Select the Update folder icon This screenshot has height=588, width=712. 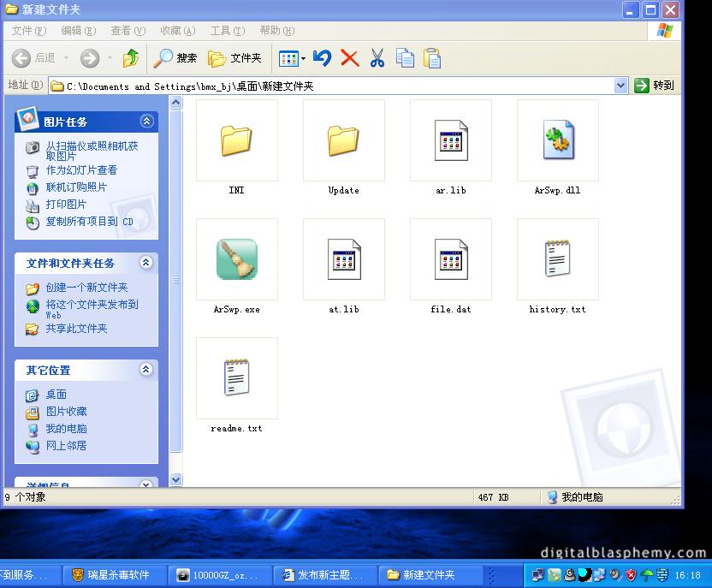click(343, 140)
